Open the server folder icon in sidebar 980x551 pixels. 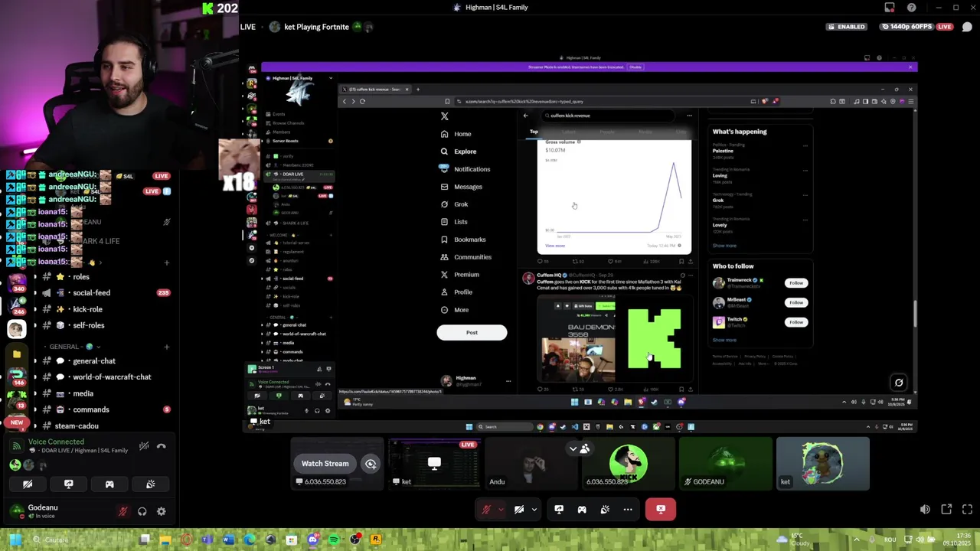point(16,354)
